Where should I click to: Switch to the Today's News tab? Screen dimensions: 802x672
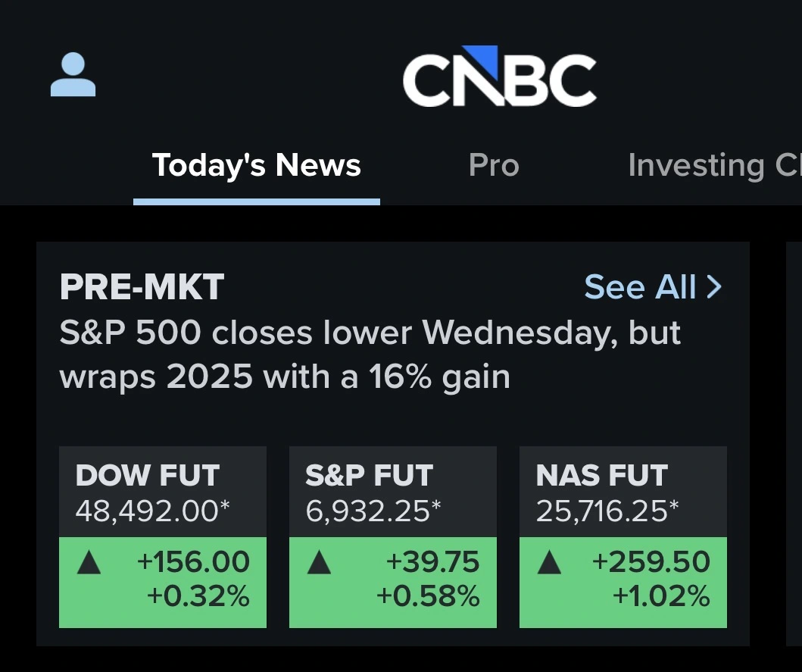[257, 165]
